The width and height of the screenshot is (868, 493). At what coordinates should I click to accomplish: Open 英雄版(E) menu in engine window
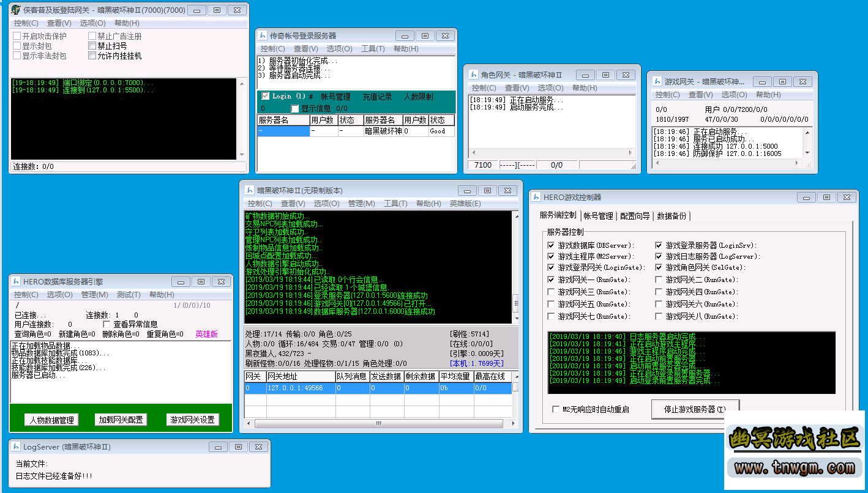[465, 204]
